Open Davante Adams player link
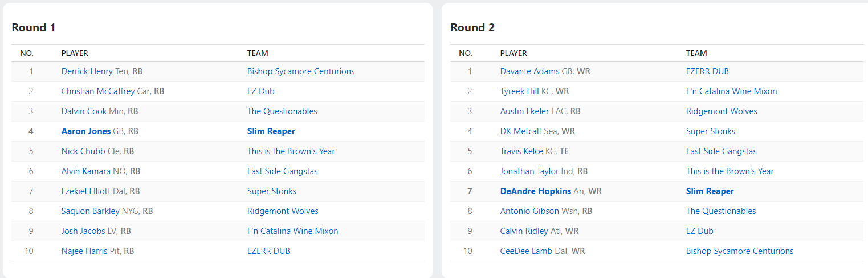The width and height of the screenshot is (868, 278). pyautogui.click(x=530, y=71)
